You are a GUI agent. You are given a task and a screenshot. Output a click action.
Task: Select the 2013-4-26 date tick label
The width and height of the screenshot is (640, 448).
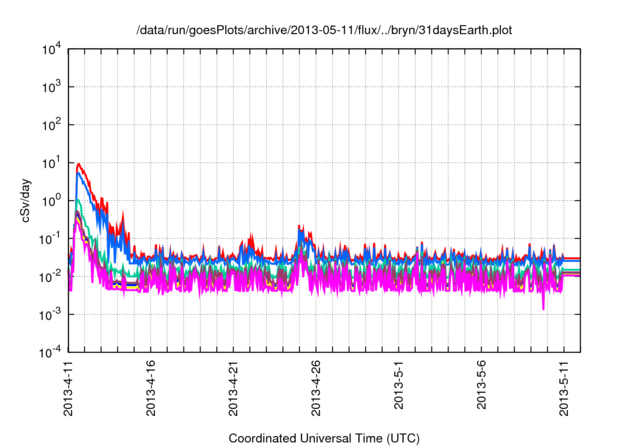click(316, 390)
